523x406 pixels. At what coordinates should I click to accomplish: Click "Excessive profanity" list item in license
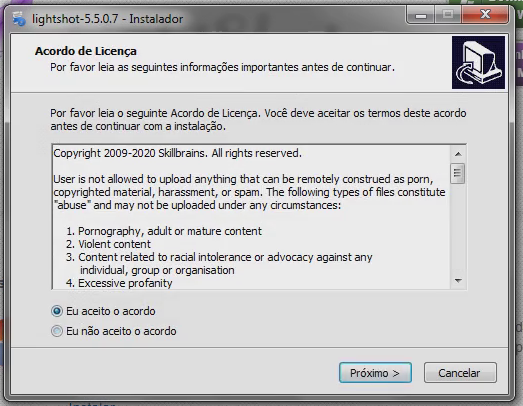(x=119, y=283)
